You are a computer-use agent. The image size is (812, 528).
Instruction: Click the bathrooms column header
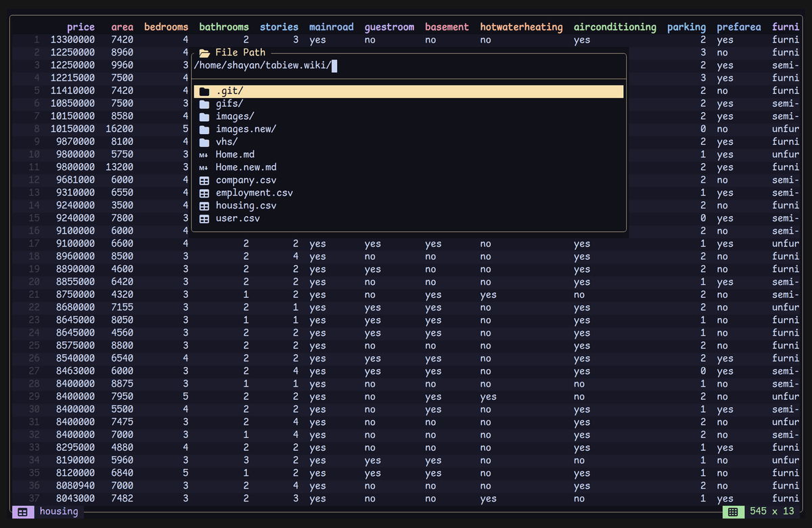point(224,27)
